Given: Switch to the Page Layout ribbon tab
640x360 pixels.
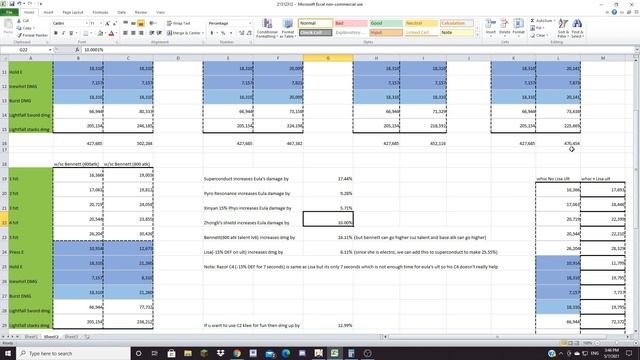Looking at the screenshot, I should click(x=73, y=12).
